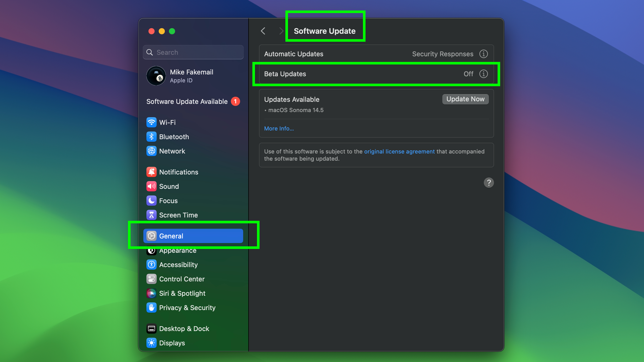Navigate back with the back chevron
This screenshot has width=644, height=362.
pos(263,31)
